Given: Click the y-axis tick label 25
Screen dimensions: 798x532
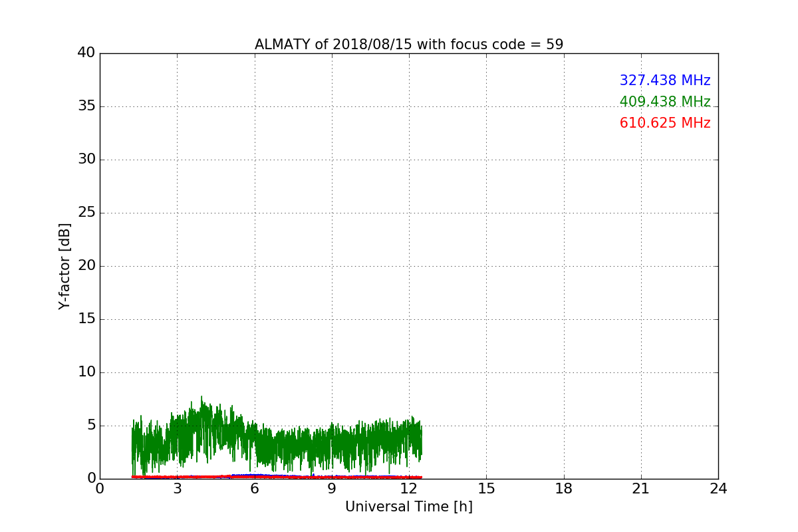Looking at the screenshot, I should [x=86, y=213].
